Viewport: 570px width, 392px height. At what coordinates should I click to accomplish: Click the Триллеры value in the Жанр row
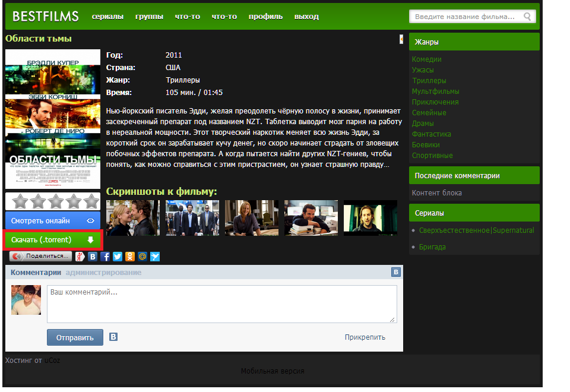(x=182, y=80)
